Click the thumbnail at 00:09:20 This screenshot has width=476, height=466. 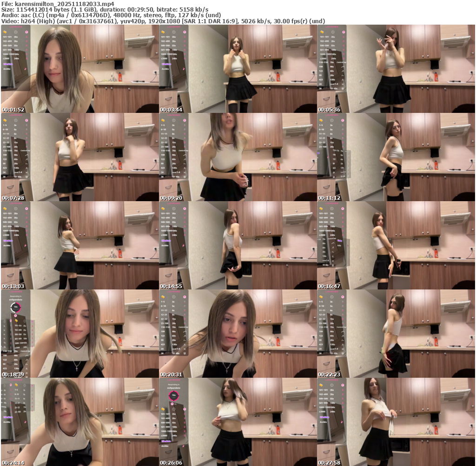click(x=238, y=157)
